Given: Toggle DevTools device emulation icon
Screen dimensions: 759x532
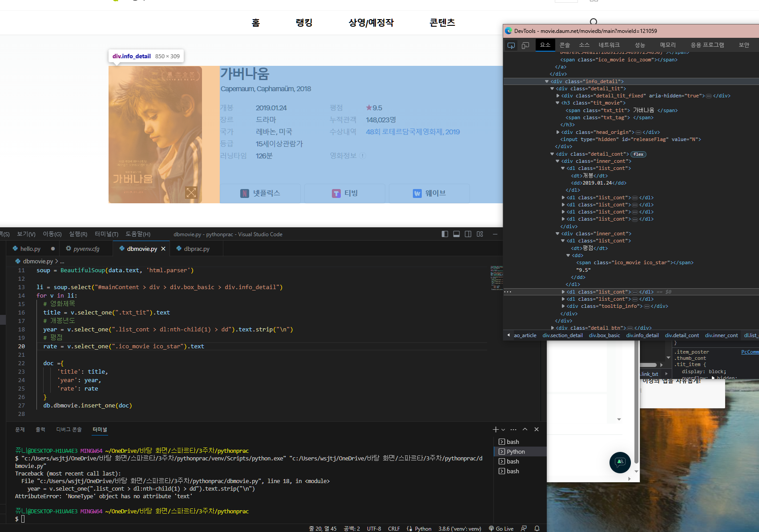Looking at the screenshot, I should [525, 45].
